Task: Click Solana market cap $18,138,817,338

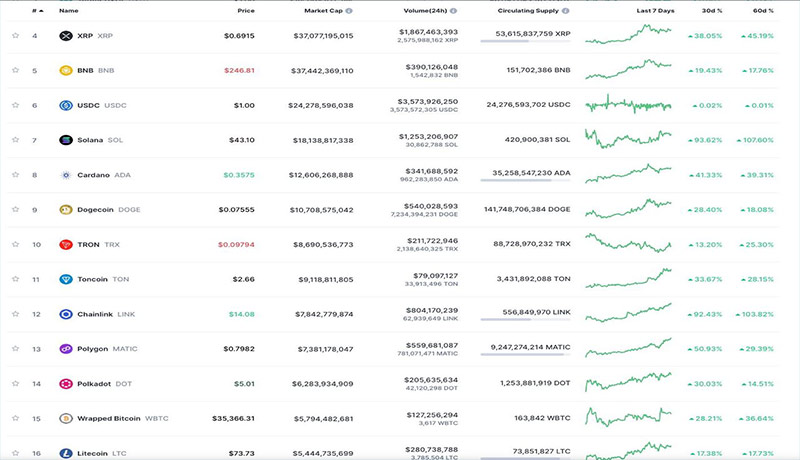Action: click(x=323, y=140)
